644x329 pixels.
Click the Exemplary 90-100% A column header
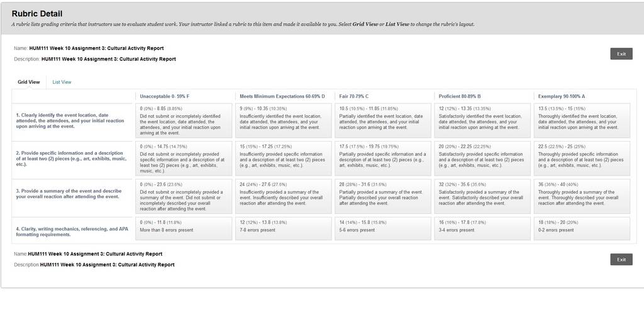pyautogui.click(x=562, y=96)
